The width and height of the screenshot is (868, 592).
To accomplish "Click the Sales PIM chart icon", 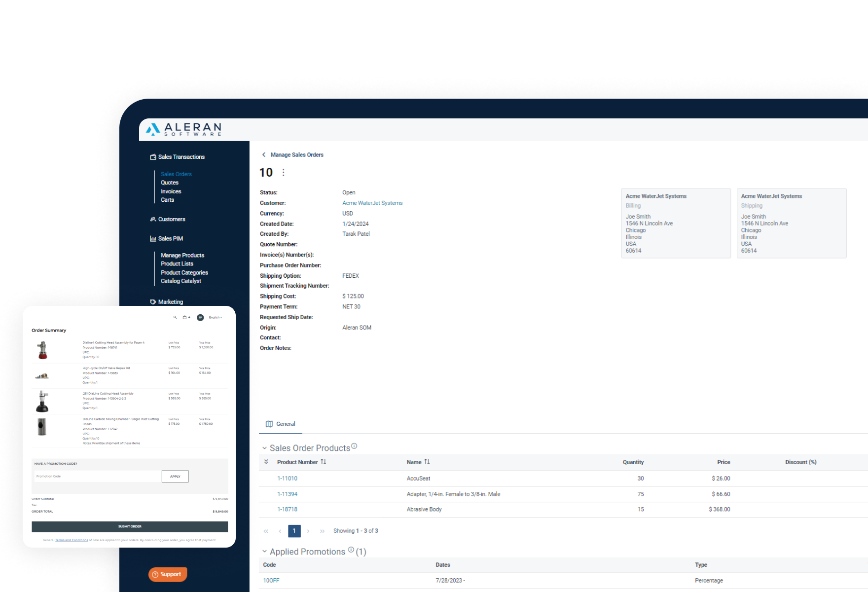I will 153,238.
